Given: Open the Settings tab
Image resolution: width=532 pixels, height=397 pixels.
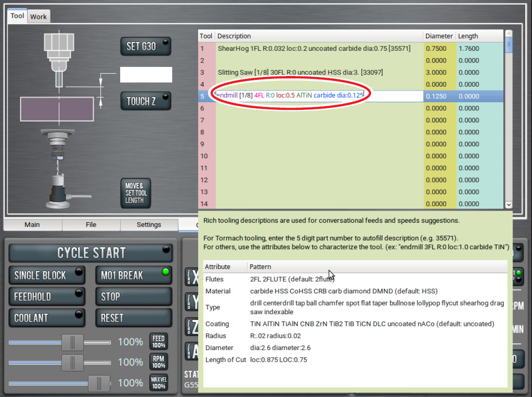Looking at the screenshot, I should tap(149, 225).
